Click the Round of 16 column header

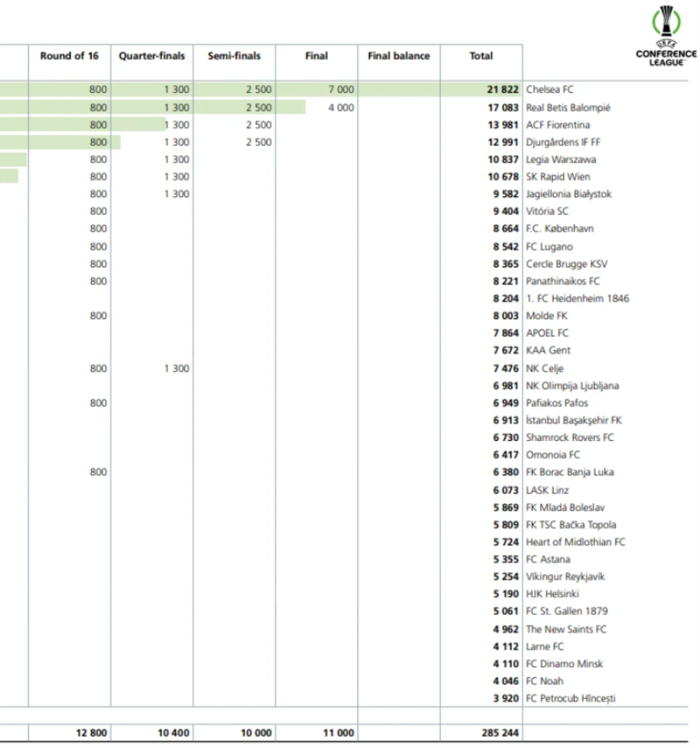69,56
